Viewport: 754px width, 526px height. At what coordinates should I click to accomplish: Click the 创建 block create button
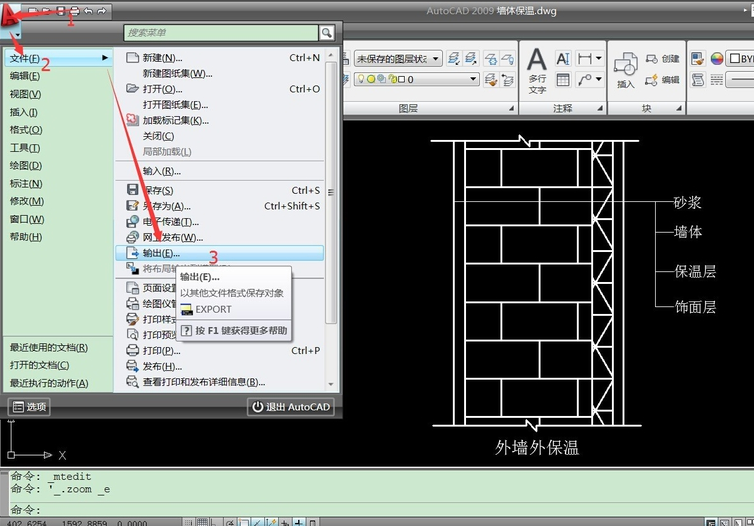click(662, 59)
